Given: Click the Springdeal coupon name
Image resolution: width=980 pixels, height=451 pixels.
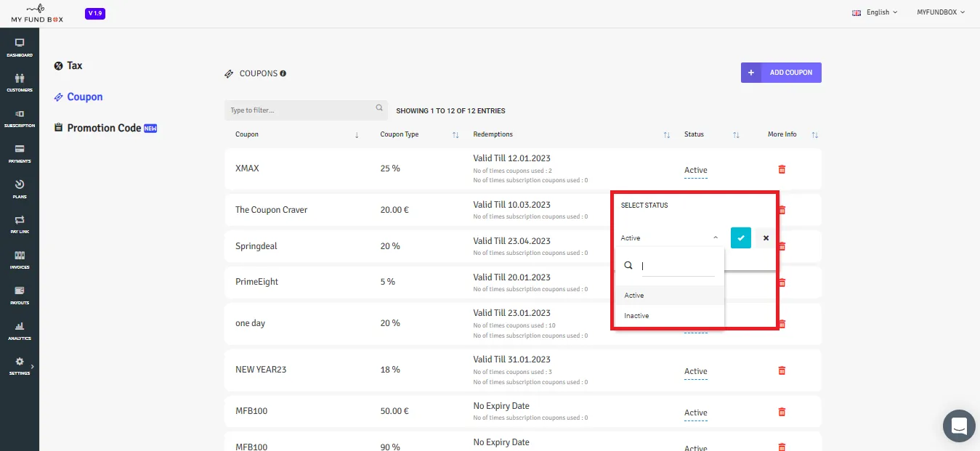Looking at the screenshot, I should coord(256,246).
